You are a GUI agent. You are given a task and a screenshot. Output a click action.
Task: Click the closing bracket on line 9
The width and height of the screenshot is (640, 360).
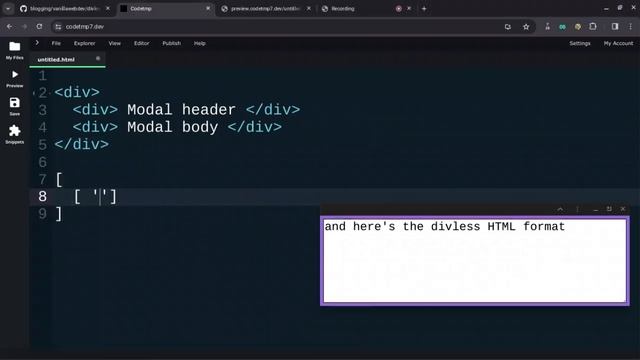59,214
